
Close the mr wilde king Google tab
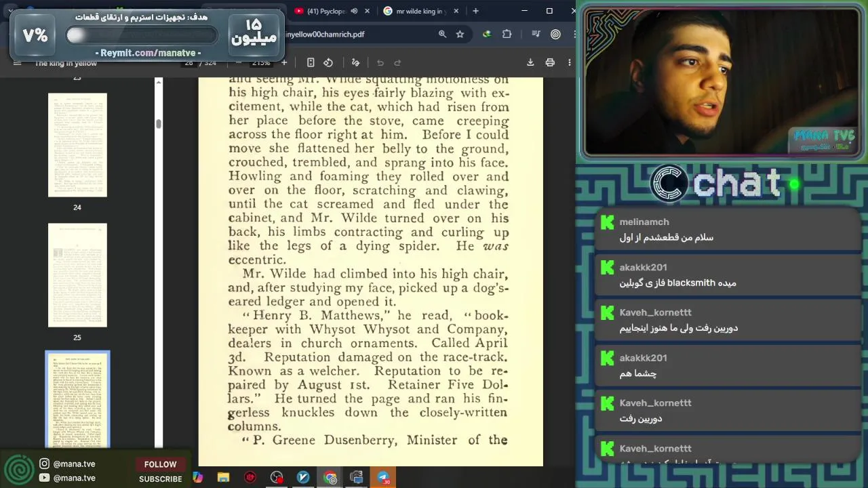coord(456,11)
